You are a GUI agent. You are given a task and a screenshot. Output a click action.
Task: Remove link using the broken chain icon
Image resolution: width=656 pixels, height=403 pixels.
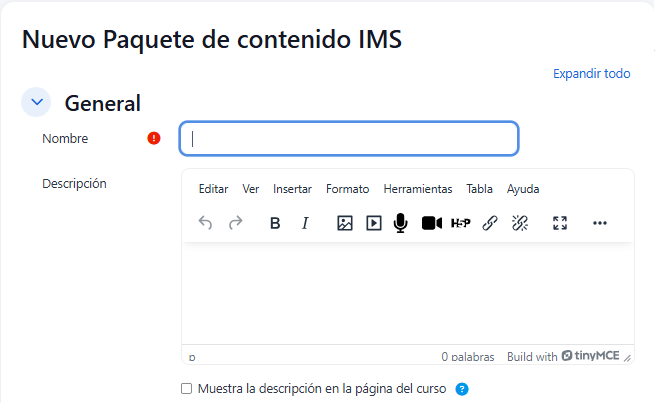coord(519,223)
